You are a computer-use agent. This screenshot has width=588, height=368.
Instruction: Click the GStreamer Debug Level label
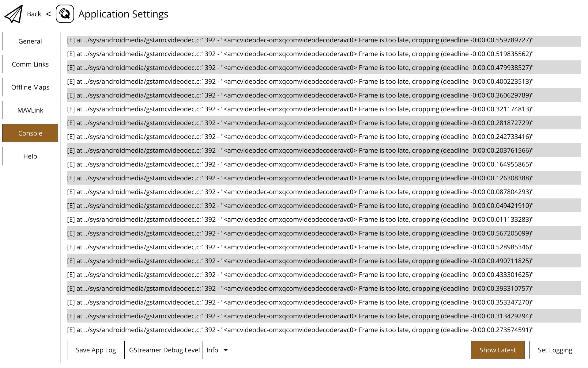164,350
